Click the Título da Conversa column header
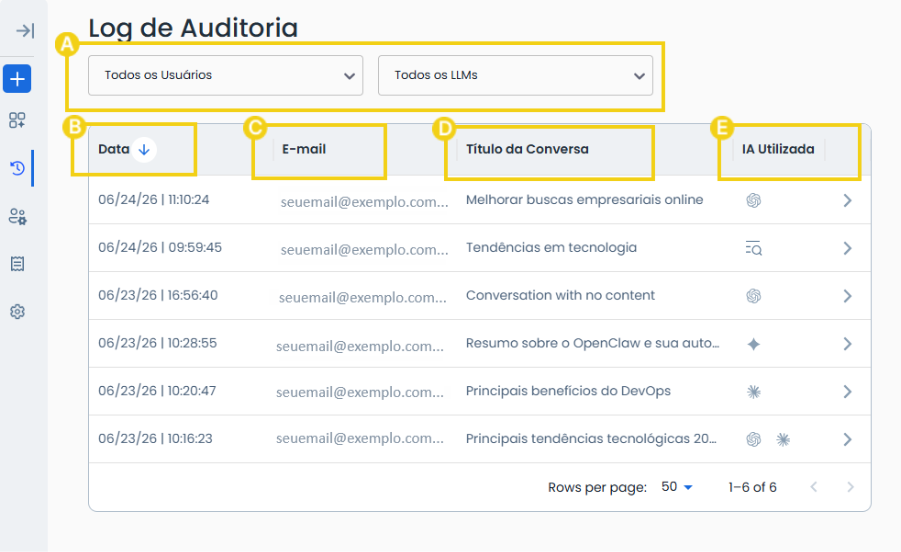 click(x=527, y=149)
